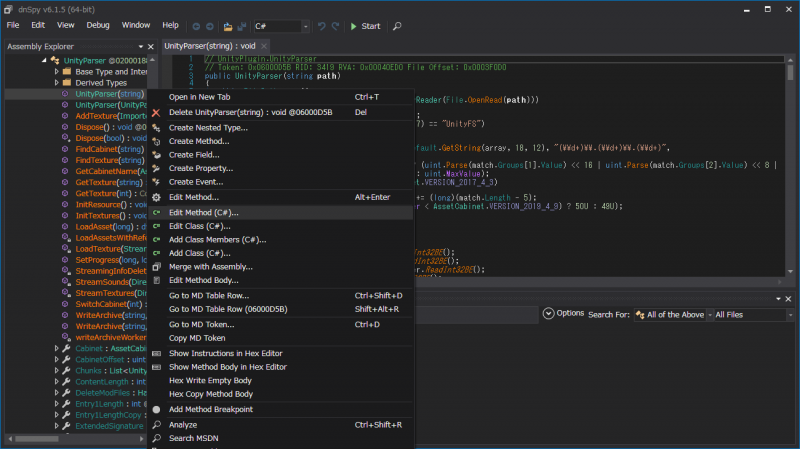Open the 'All of the Above' search type dropdown

669,314
